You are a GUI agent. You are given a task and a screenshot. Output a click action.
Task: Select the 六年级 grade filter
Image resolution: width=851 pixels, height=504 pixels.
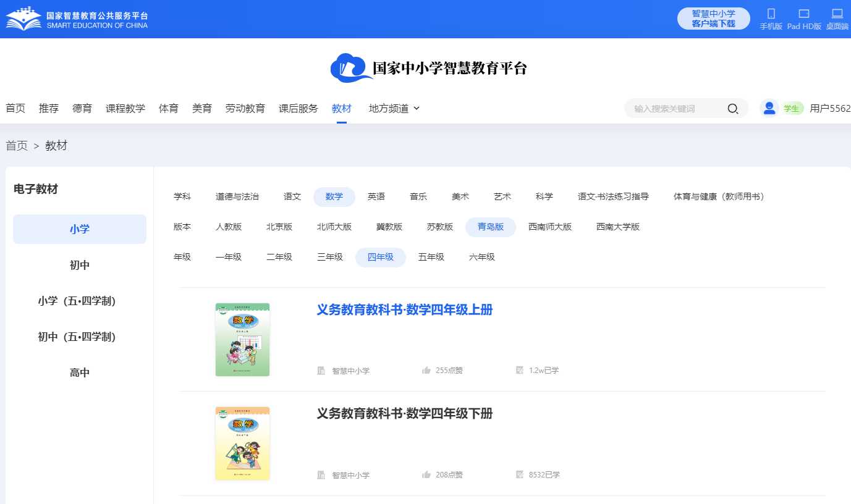(x=482, y=257)
